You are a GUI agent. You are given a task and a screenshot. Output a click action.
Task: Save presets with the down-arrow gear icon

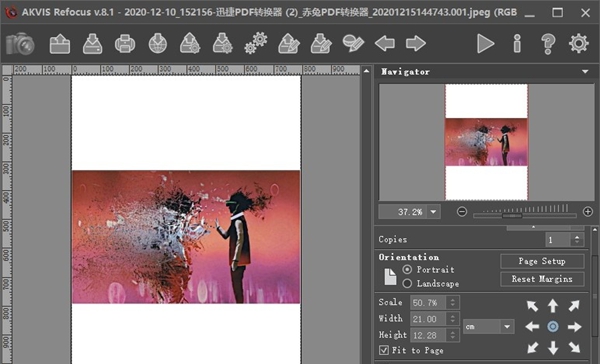223,44
